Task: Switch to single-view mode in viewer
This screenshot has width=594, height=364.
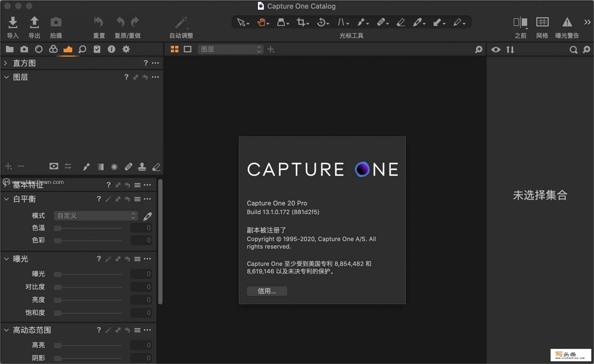Action: tap(188, 49)
